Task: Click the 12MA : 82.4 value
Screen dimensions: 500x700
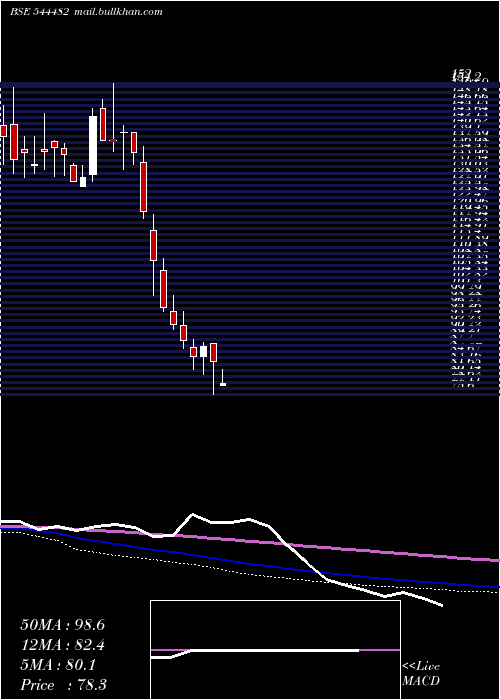Action: click(x=62, y=645)
